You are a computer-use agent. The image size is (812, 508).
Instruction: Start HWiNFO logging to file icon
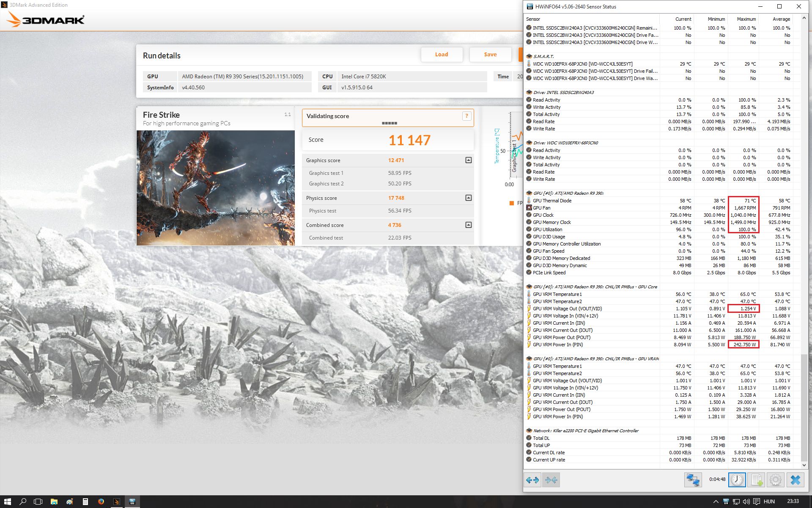tap(756, 480)
